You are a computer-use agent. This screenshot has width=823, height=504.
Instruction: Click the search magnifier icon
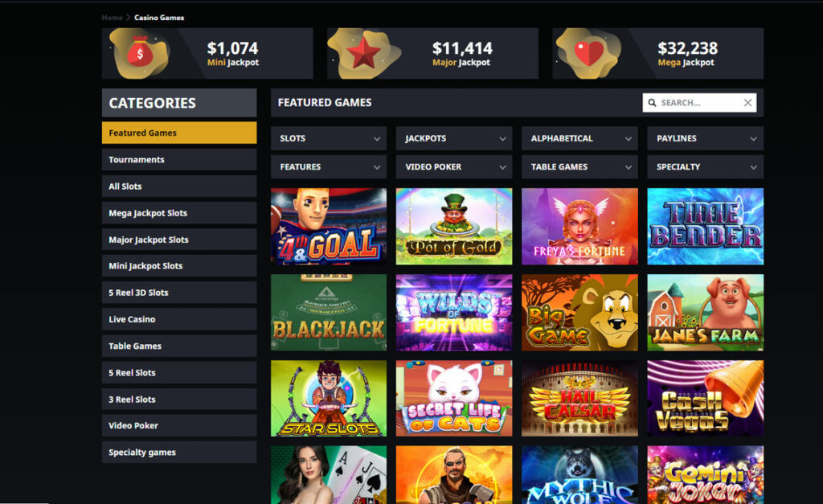click(x=652, y=103)
